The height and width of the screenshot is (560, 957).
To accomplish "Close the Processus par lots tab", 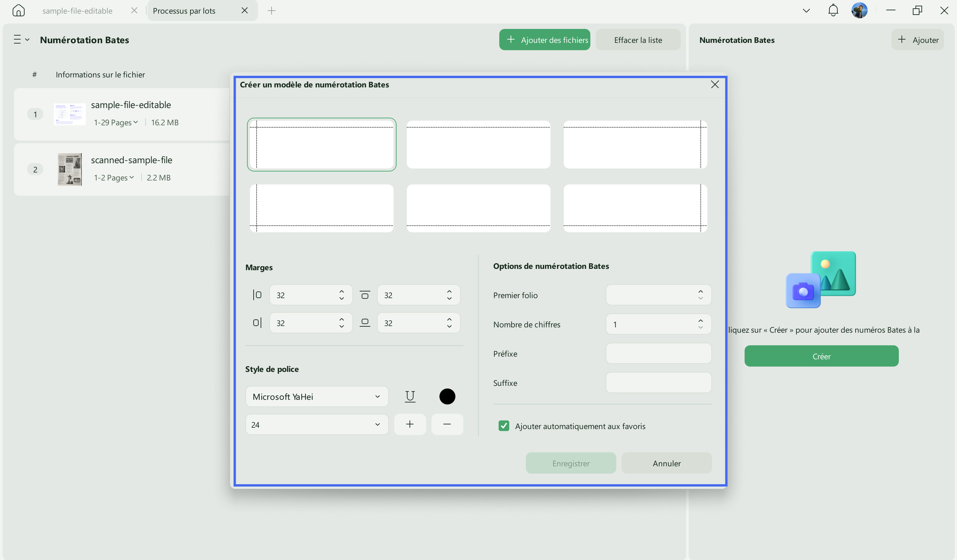I will [x=245, y=11].
